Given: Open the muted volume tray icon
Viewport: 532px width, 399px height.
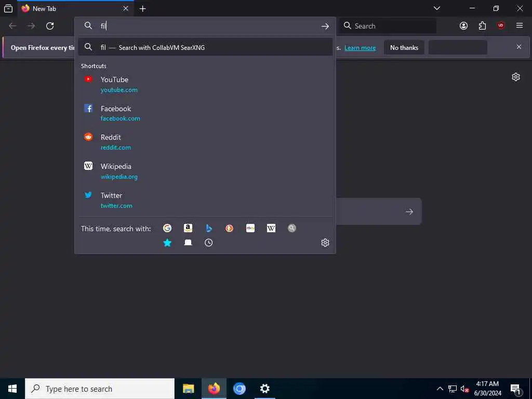Looking at the screenshot, I should coord(464,389).
